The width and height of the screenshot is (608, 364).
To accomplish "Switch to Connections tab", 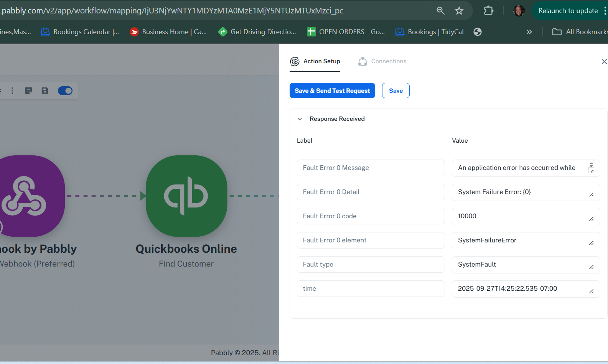I will click(x=382, y=61).
